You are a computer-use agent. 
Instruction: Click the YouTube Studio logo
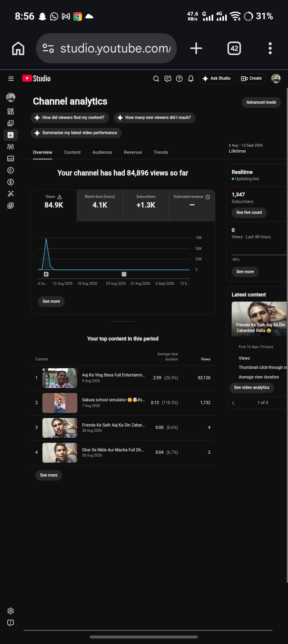tap(36, 78)
